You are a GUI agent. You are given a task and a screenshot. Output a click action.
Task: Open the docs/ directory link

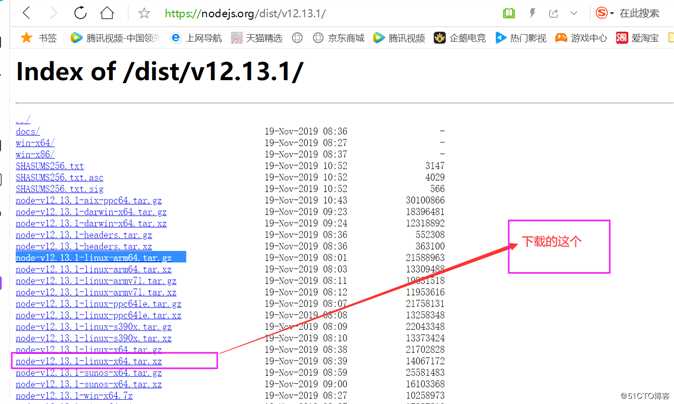(x=28, y=132)
